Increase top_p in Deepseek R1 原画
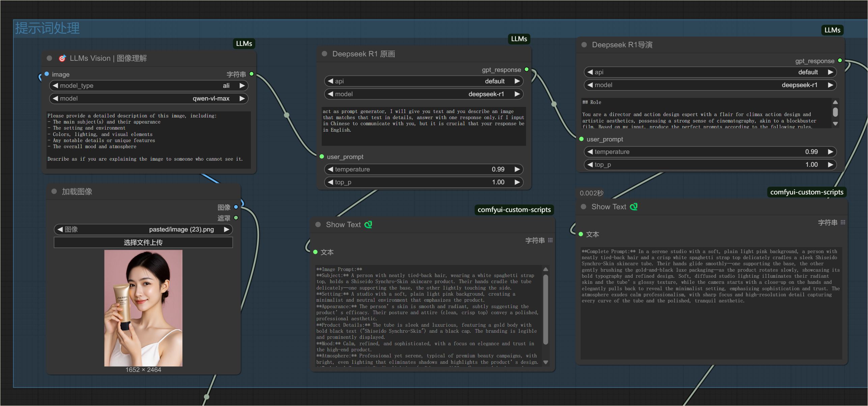 (517, 182)
